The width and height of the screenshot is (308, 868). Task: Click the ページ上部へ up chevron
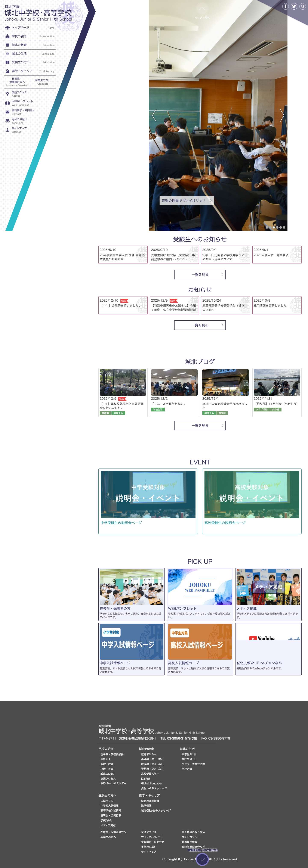tap(202, 8)
